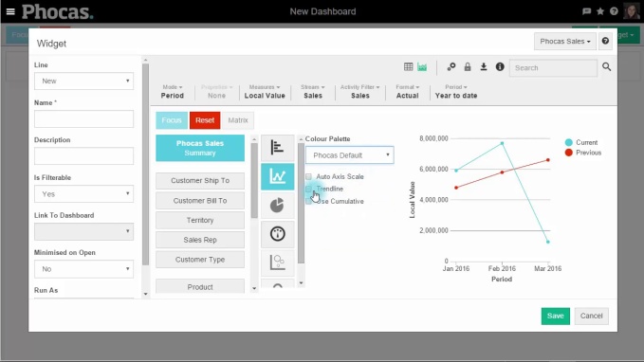This screenshot has width=644, height=362.
Task: Click the search magnifier icon
Action: click(607, 67)
